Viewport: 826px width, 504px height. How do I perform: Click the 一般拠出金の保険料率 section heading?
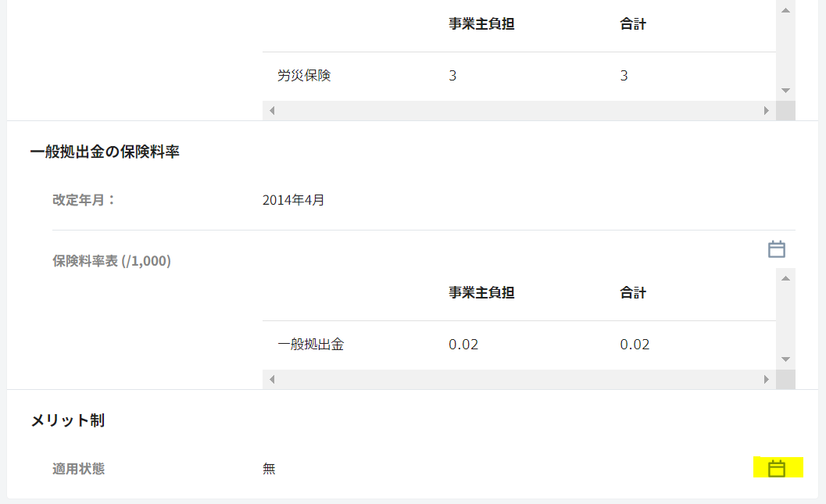coord(105,152)
